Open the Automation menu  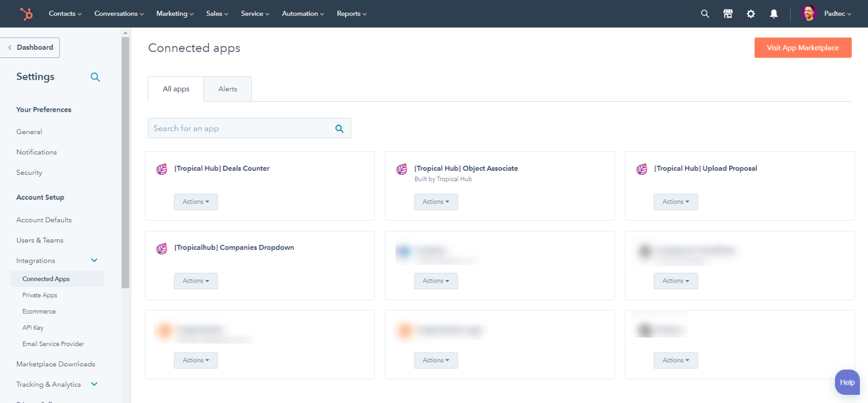pyautogui.click(x=303, y=14)
